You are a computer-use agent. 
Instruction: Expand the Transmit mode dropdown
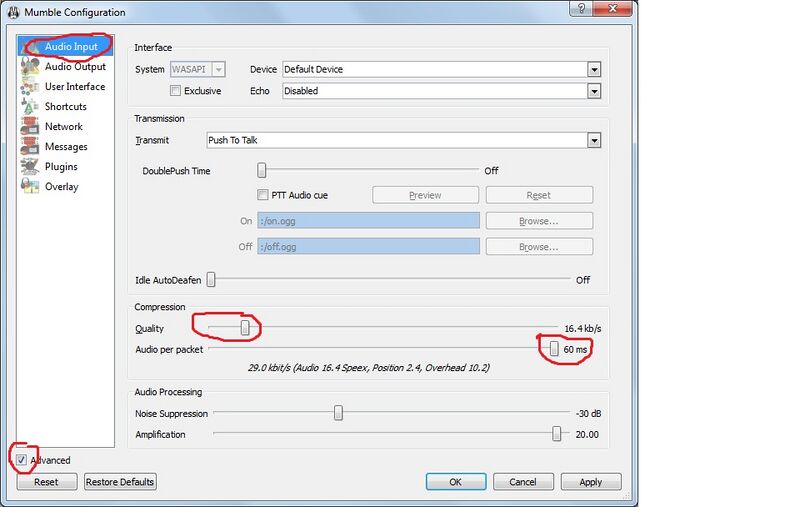tap(593, 141)
